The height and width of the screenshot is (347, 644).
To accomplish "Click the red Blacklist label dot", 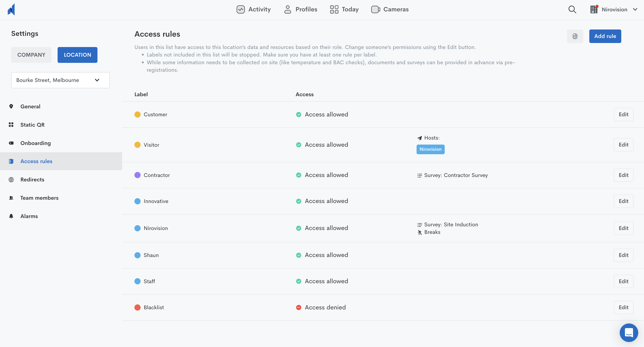I will click(x=138, y=307).
